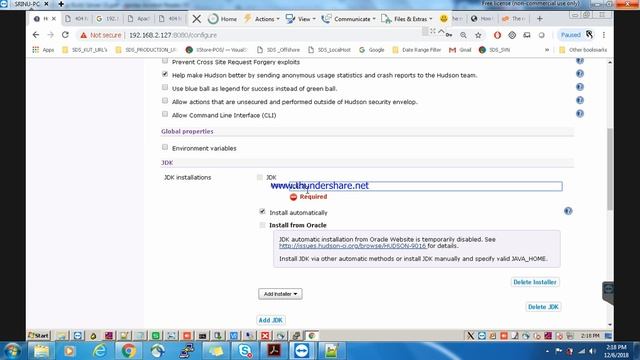
Task: Click the page vertical scrollbar thumb
Action: tap(610, 169)
